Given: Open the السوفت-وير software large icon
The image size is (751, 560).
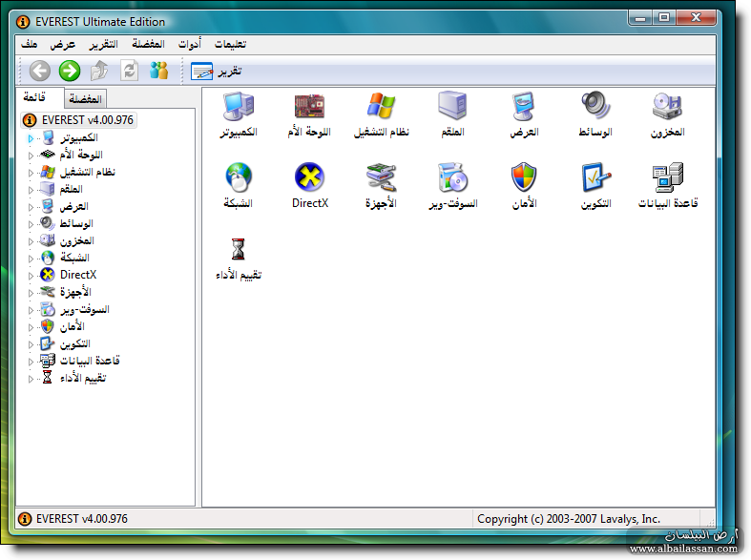Looking at the screenshot, I should coord(452,186).
